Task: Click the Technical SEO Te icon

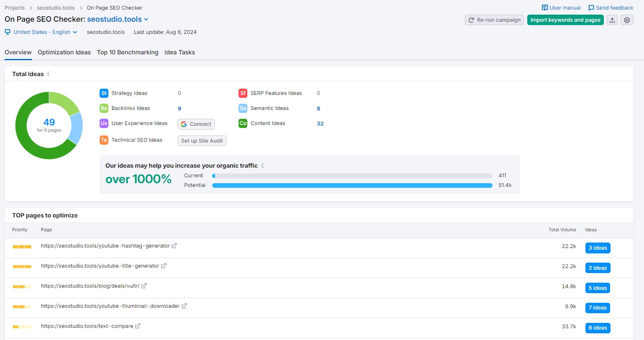Action: pos(104,140)
